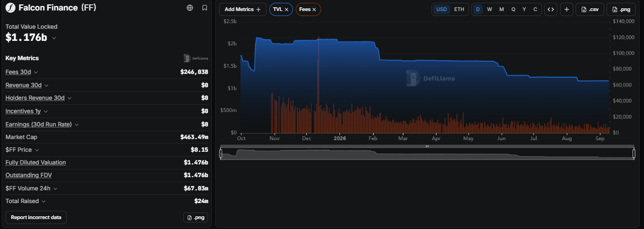Expand $FF Price row
This screenshot has width=644, height=229.
point(36,150)
